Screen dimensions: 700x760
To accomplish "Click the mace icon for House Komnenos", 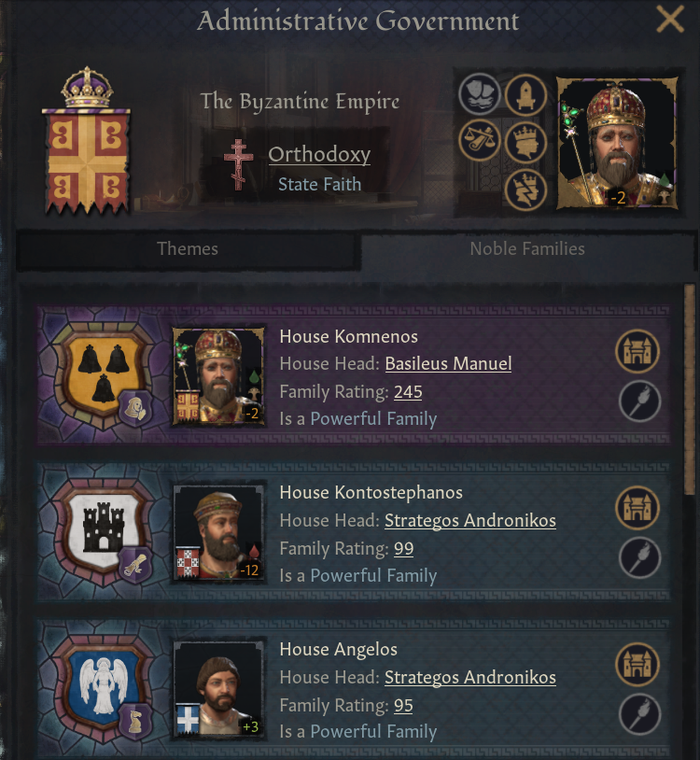I will pos(638,402).
